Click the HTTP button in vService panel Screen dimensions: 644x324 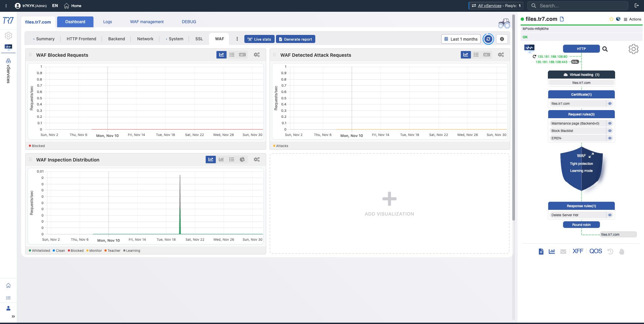581,49
